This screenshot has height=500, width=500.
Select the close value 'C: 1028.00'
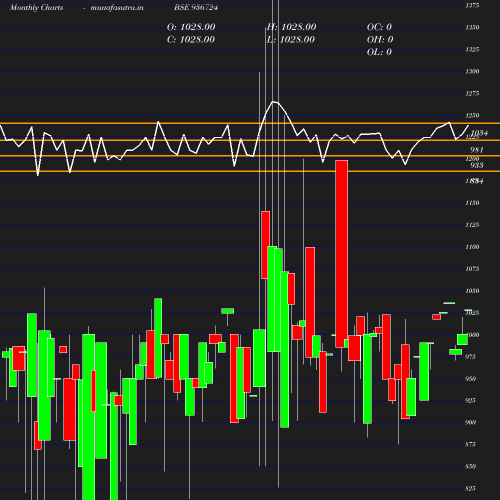(191, 39)
